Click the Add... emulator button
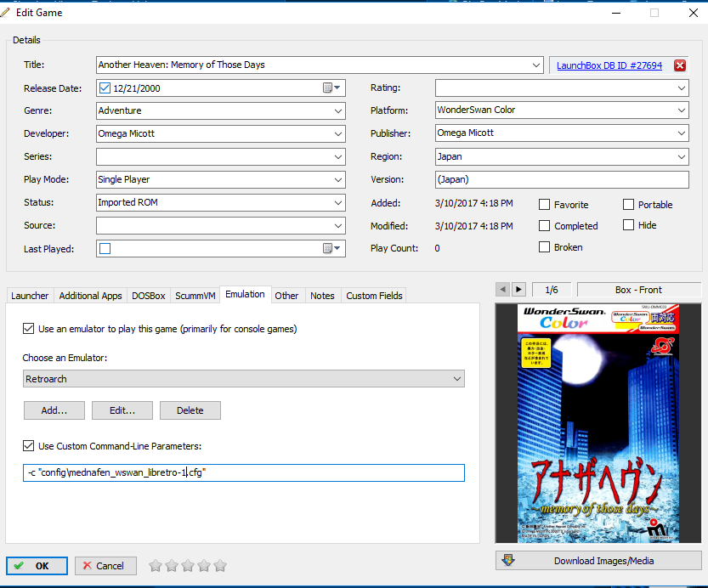This screenshot has width=708, height=588. 54,410
